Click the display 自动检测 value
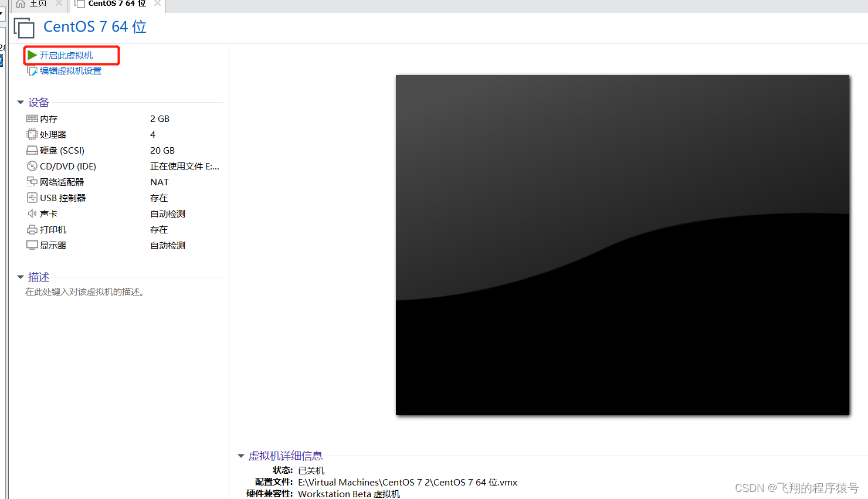 168,246
